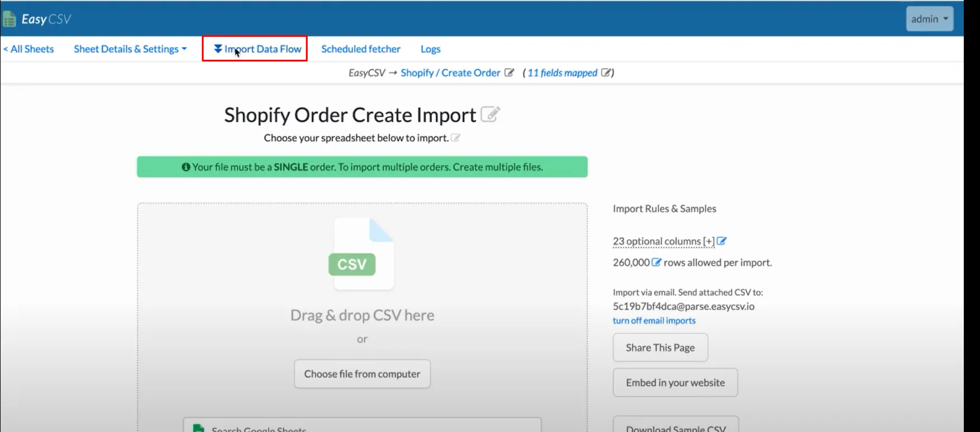Click the Share This Page button
Image resolution: width=980 pixels, height=432 pixels.
click(x=661, y=348)
